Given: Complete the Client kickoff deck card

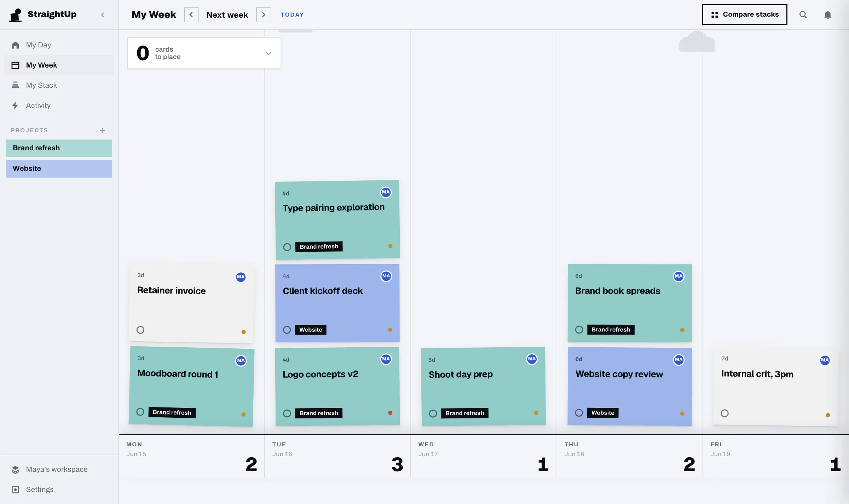Looking at the screenshot, I should [287, 330].
